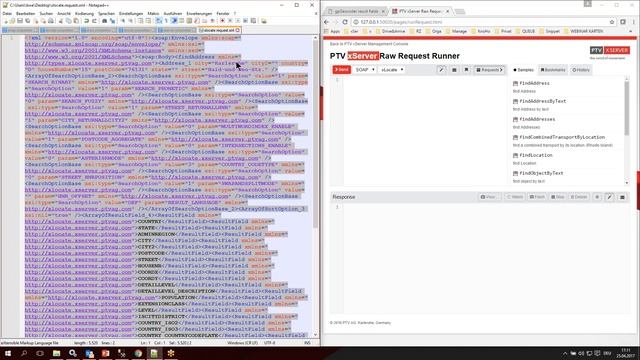Toggle synchronized horizontal scrolling in Notepad++
This screenshot has width=640, height=360.
[x=148, y=21]
